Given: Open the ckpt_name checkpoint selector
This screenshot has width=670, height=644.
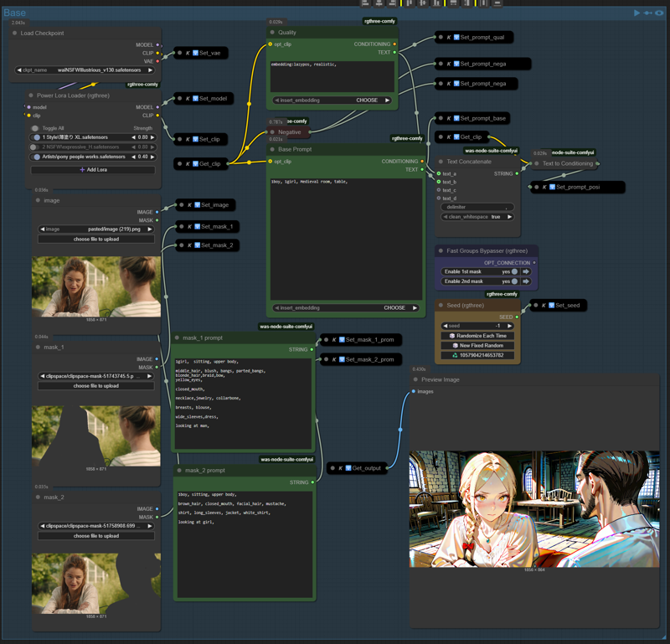Looking at the screenshot, I should (85, 70).
